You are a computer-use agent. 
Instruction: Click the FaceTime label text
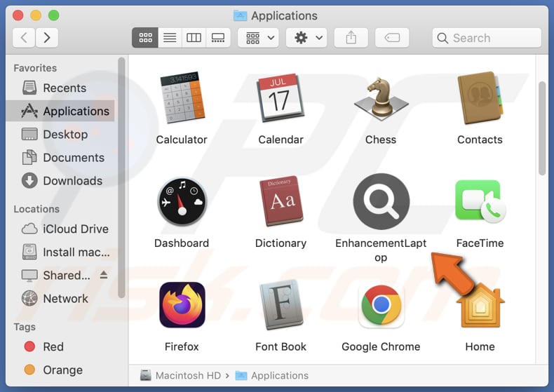480,243
